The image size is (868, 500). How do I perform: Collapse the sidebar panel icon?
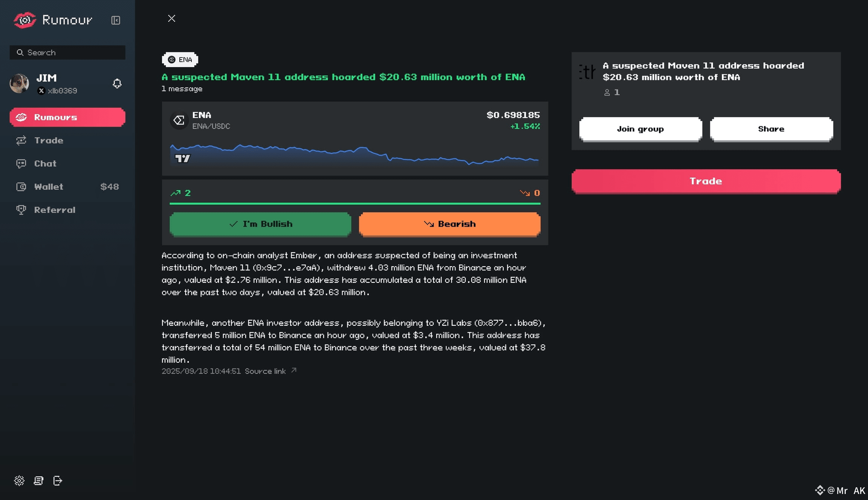tap(116, 20)
